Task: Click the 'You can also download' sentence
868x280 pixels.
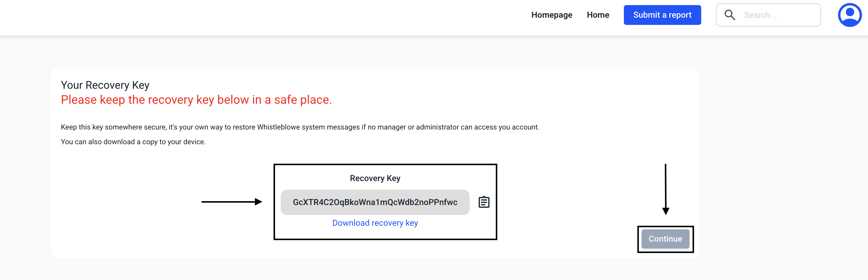Action: click(133, 142)
